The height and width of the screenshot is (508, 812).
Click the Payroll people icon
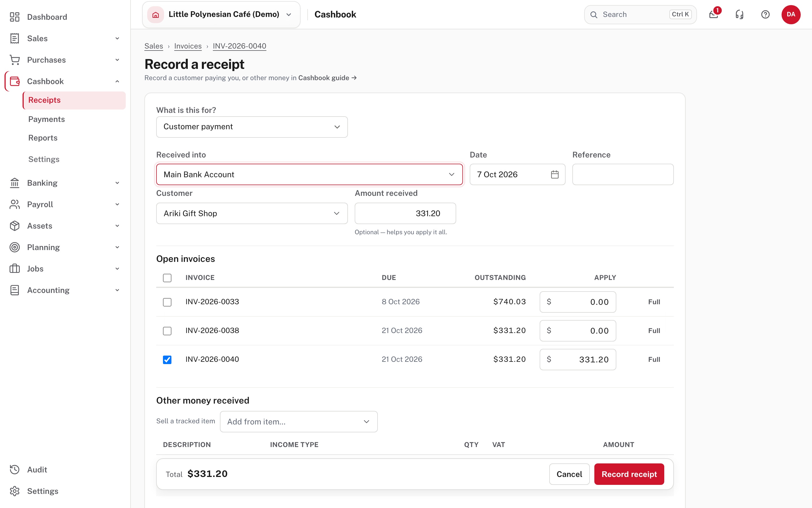tap(14, 204)
